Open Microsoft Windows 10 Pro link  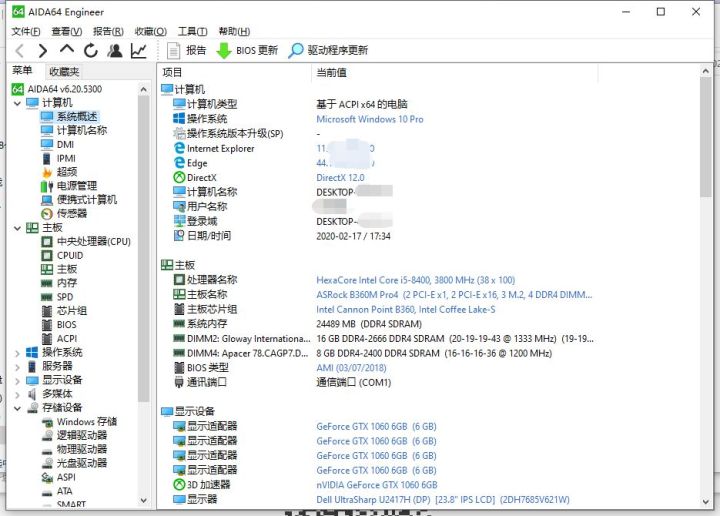pyautogui.click(x=370, y=119)
